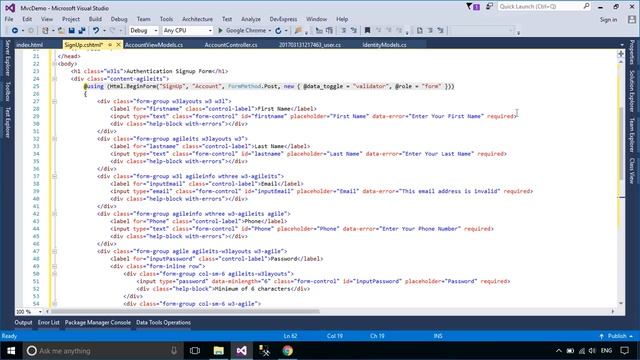This screenshot has height=360, width=640.
Task: Click the Publish button in status bar
Action: (x=616, y=336)
